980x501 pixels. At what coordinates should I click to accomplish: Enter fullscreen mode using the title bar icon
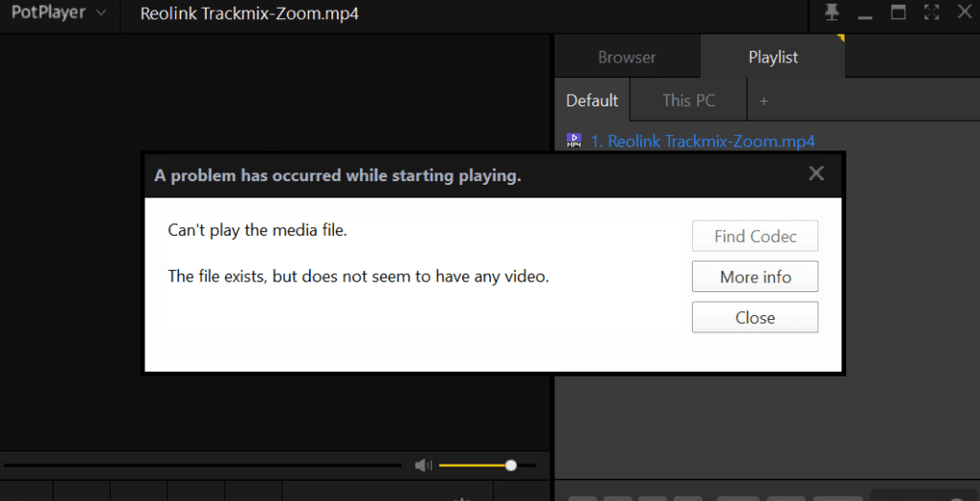point(931,14)
